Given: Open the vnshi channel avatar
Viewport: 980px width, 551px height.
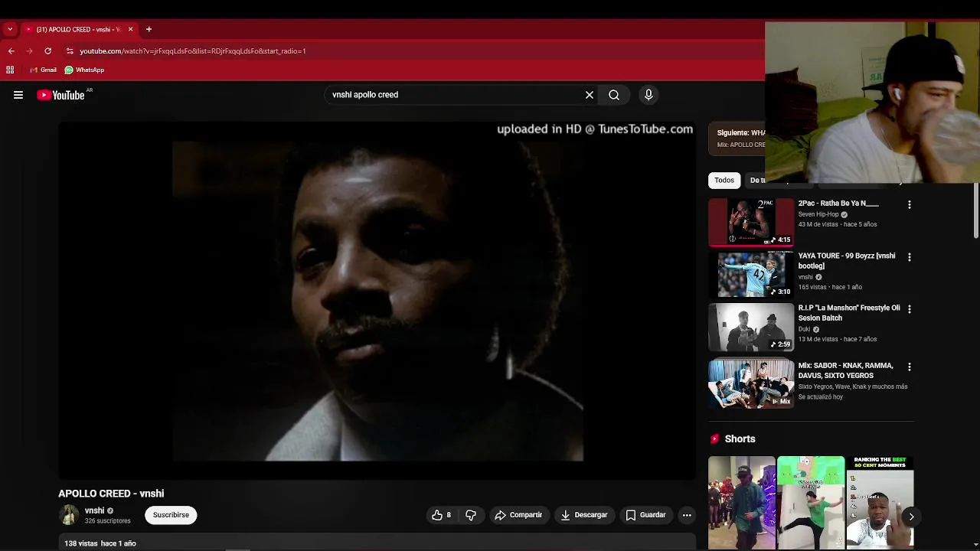Looking at the screenshot, I should point(69,515).
